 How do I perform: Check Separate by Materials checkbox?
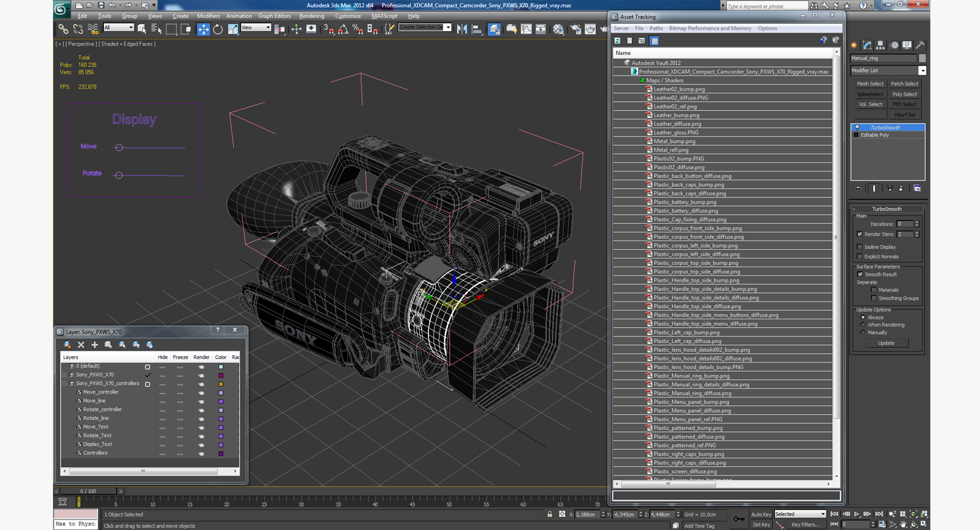pos(874,290)
